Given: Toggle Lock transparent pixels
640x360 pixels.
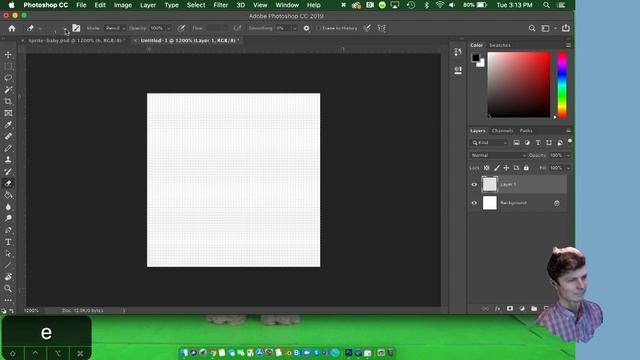Looking at the screenshot, I should pyautogui.click(x=487, y=168).
